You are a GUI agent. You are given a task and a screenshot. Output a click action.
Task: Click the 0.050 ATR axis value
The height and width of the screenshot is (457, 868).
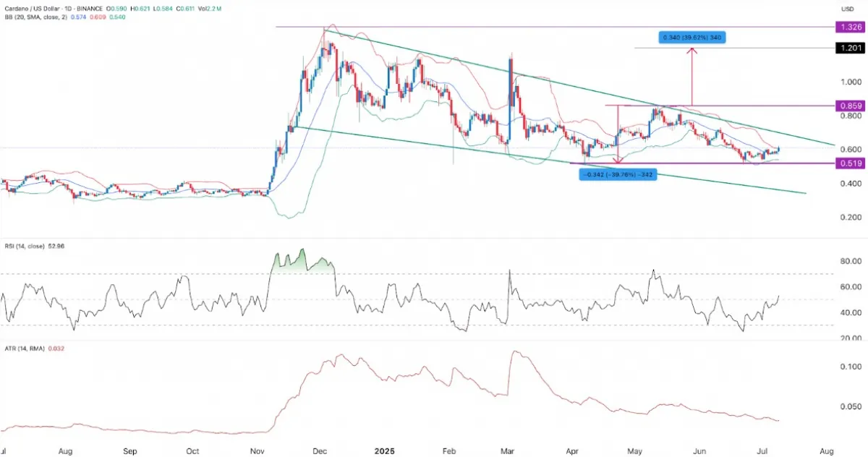[x=851, y=407]
